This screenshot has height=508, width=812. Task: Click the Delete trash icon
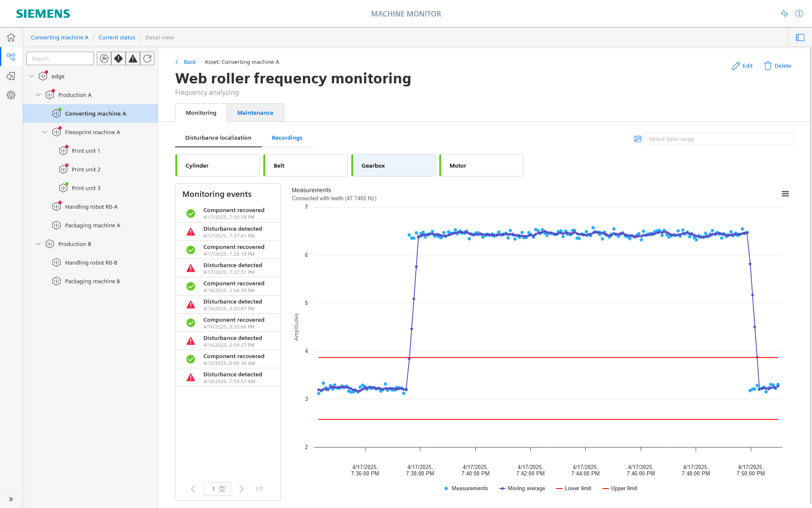(768, 66)
